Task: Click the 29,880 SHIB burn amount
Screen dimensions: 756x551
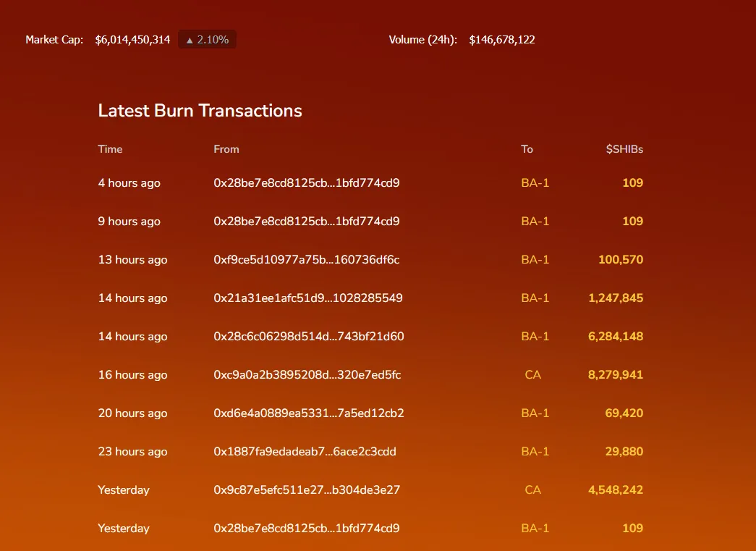Action: 624,452
